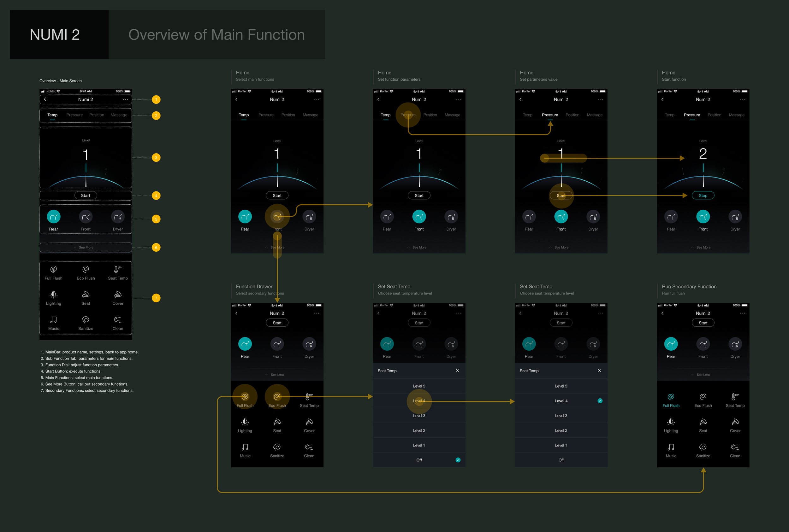789x532 pixels.
Task: Open three-dot menu in Overview main screen header
Action: pyautogui.click(x=126, y=99)
